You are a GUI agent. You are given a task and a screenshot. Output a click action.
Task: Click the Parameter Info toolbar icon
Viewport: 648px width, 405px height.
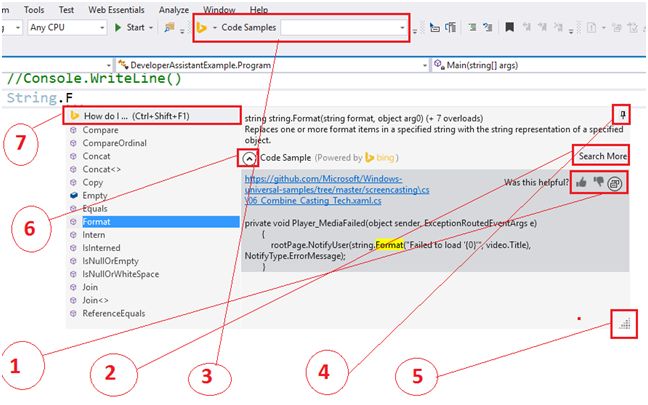coord(450,28)
